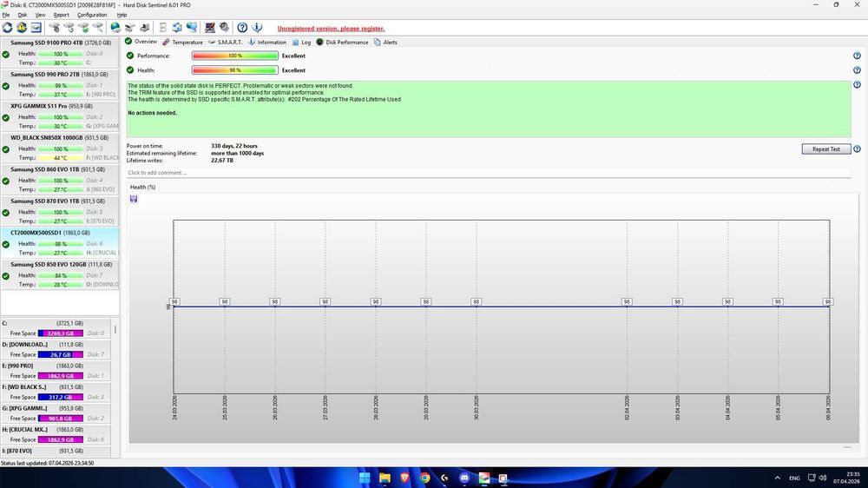Click C: free space 3269,3 GB bar

pyautogui.click(x=61, y=333)
